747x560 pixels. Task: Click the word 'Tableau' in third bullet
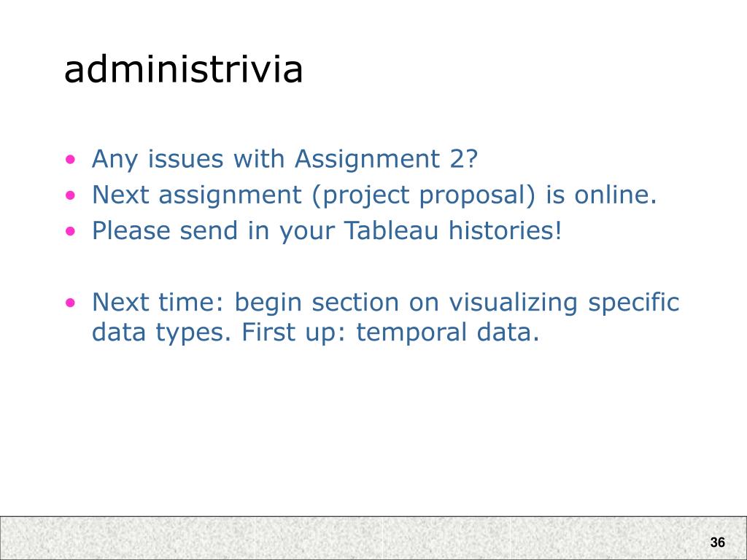coord(391,230)
